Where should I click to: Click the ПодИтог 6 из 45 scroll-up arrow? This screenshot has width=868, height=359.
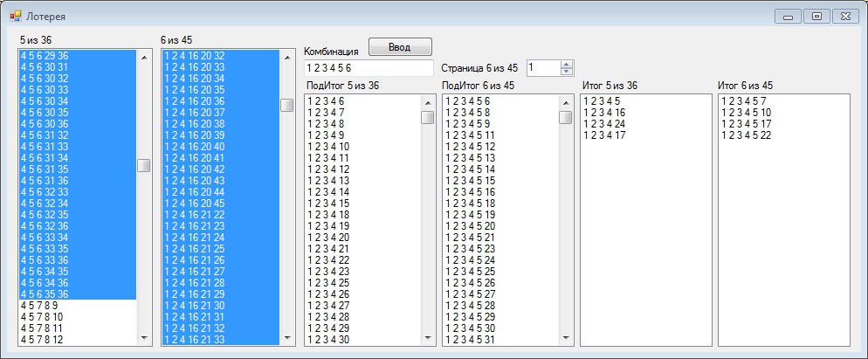pyautogui.click(x=565, y=102)
